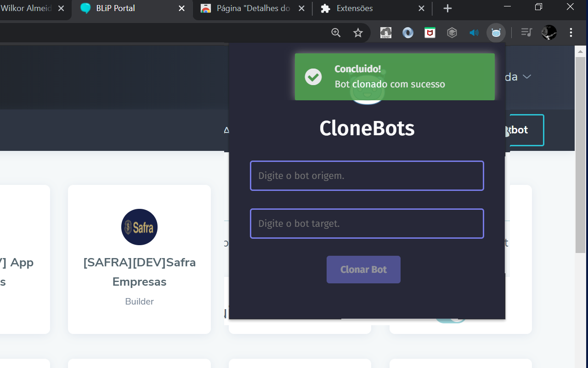Expand the account dropdown chevron near 'da'
The height and width of the screenshot is (368, 588).
pos(527,77)
